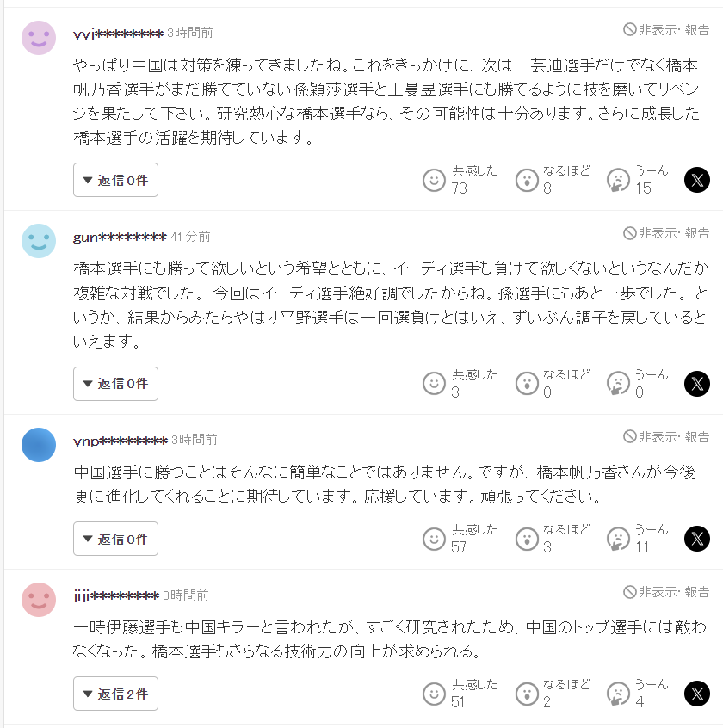Open the ynp user's blue avatar
The image size is (723, 728).
[x=39, y=445]
